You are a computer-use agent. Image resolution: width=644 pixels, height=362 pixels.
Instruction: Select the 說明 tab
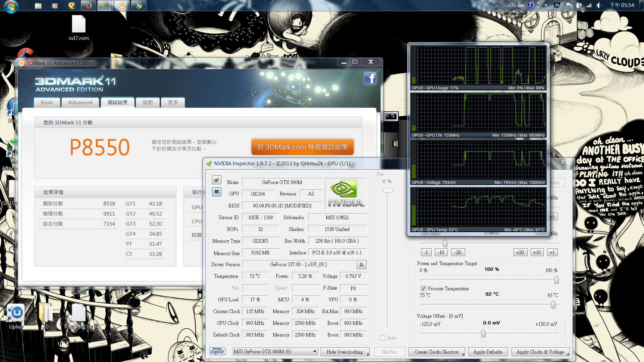tap(148, 103)
